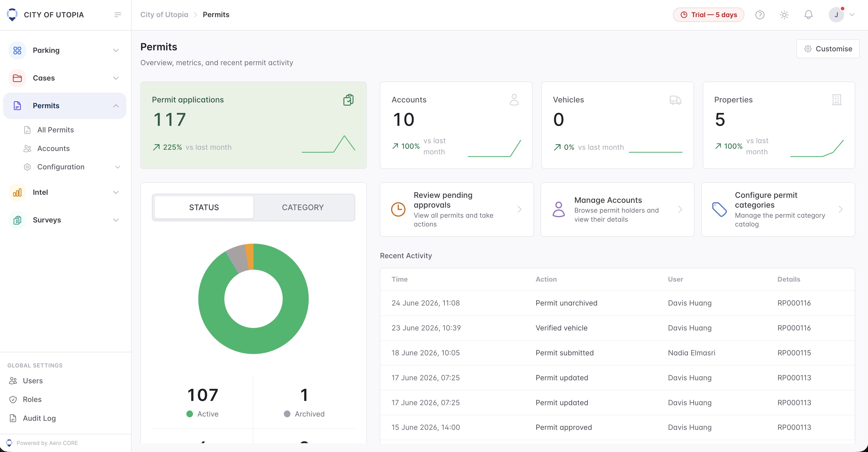Click the Permit approved activity row
Viewport: 868px width, 452px height.
(x=617, y=427)
